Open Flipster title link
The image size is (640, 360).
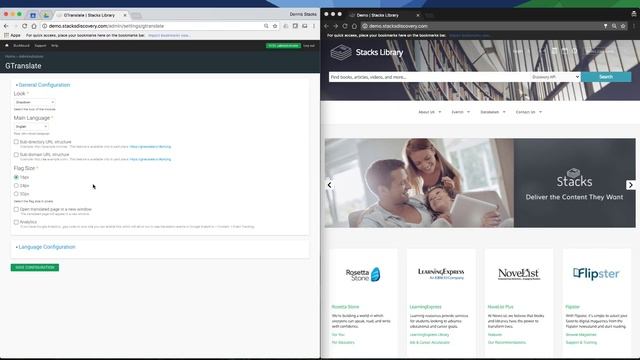(572, 307)
